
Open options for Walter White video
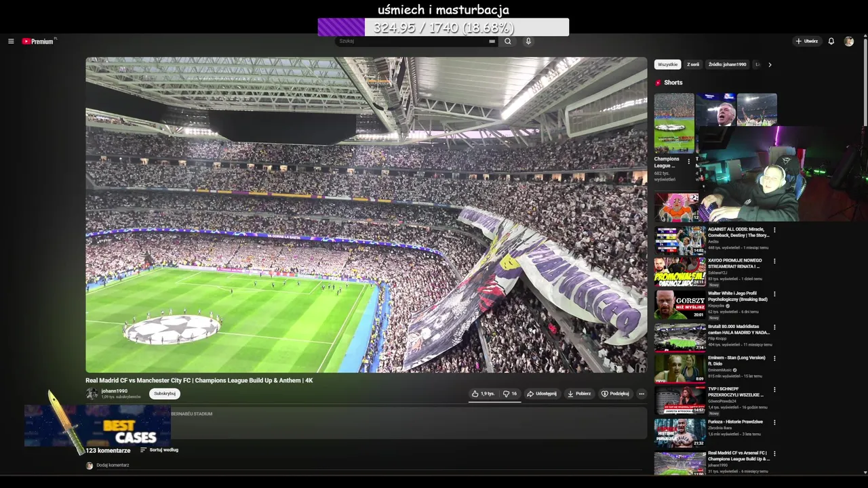(774, 293)
